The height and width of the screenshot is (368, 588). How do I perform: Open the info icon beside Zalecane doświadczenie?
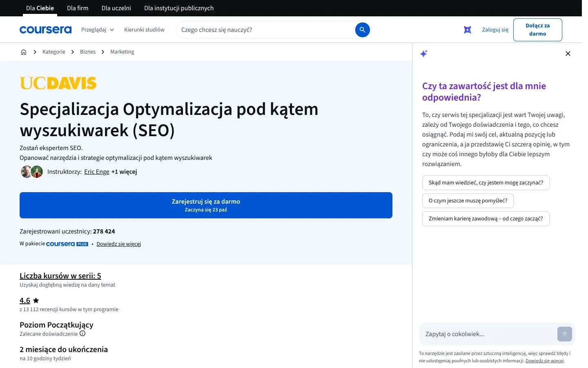coord(82,333)
